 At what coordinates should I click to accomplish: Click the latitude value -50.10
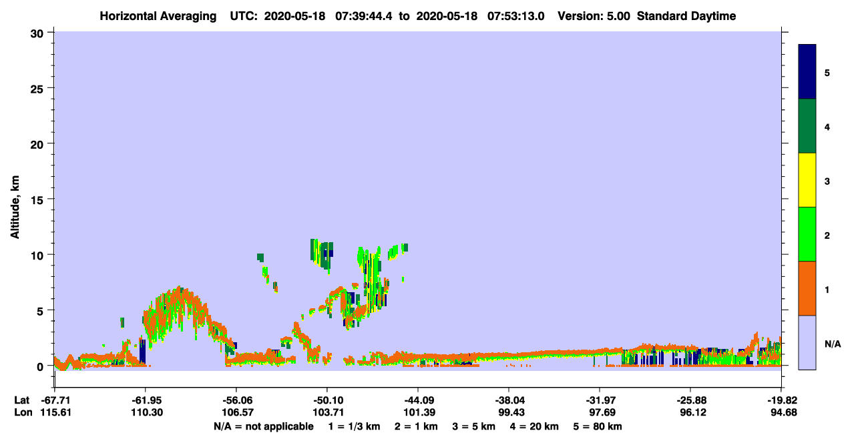click(327, 400)
